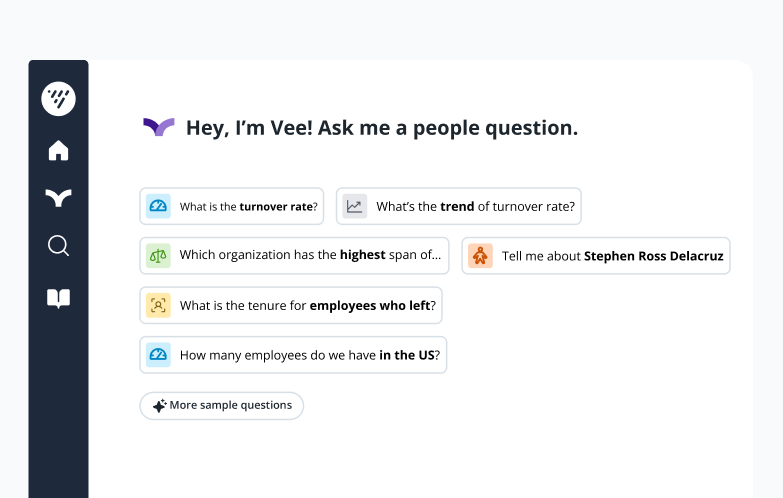The width and height of the screenshot is (783, 498).
Task: Select "Tell me about Stephen Ross Delacruz"
Action: pos(612,256)
